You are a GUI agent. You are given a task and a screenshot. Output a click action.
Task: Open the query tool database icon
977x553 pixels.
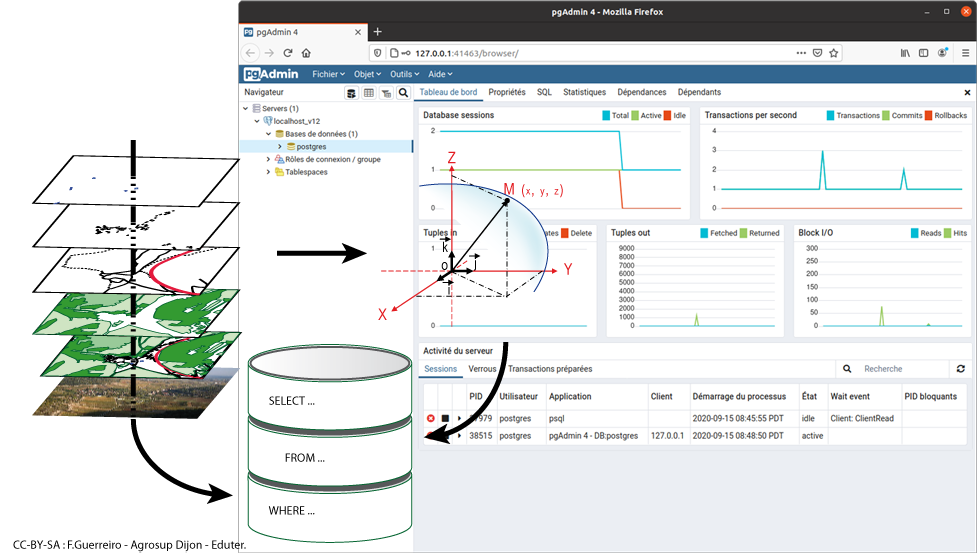pos(351,93)
